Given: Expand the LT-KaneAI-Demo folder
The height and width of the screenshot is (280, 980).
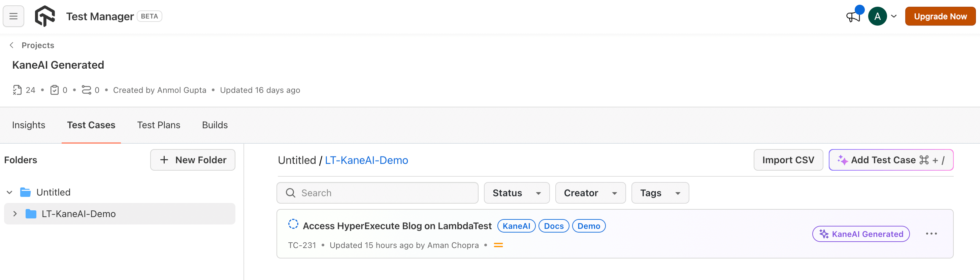Looking at the screenshot, I should [x=15, y=214].
